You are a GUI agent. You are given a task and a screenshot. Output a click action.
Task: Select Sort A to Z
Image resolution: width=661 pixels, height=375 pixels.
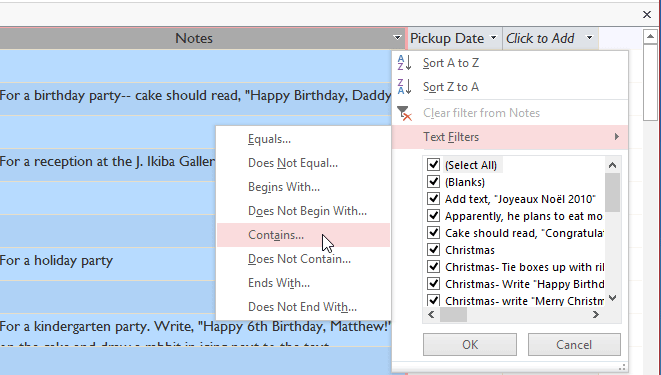(510, 63)
